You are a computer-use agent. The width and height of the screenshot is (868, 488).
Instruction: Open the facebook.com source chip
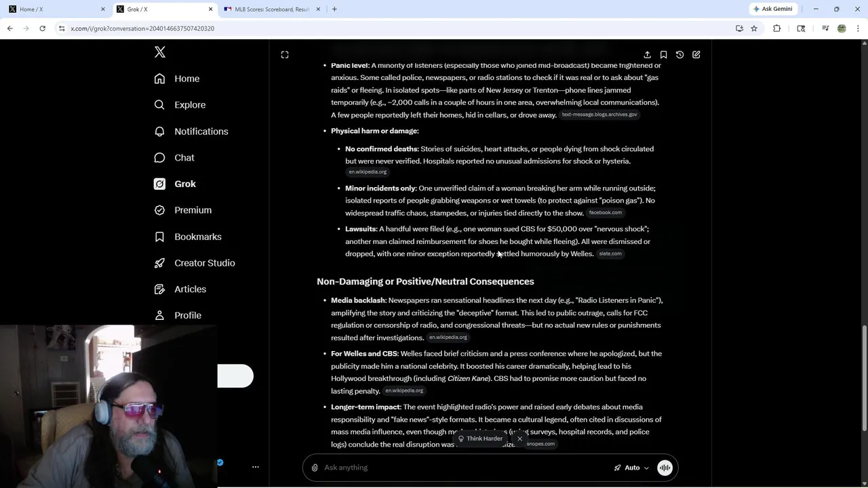coord(605,213)
